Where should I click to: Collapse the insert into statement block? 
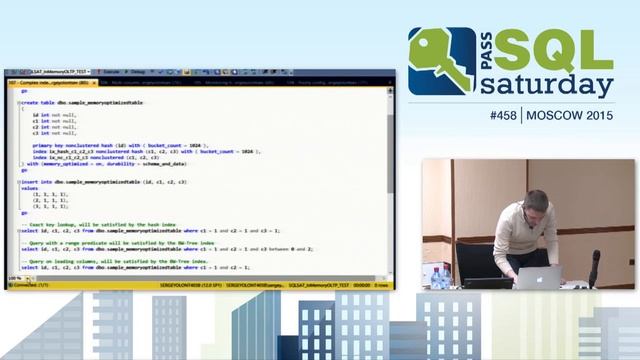point(19,182)
